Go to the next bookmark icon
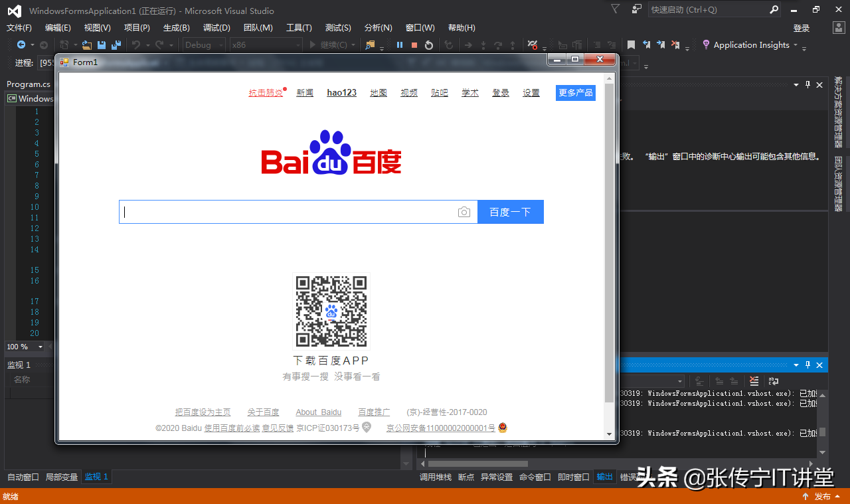This screenshot has height=504, width=850. (x=661, y=45)
